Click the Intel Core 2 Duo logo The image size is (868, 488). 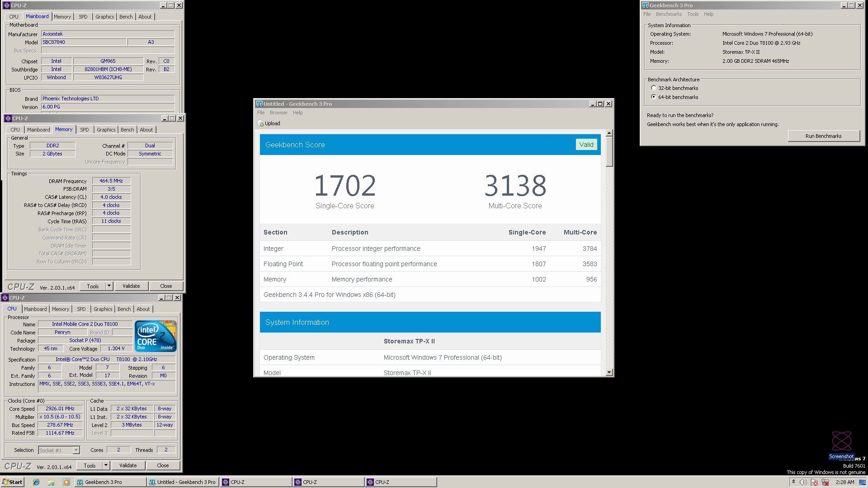156,336
